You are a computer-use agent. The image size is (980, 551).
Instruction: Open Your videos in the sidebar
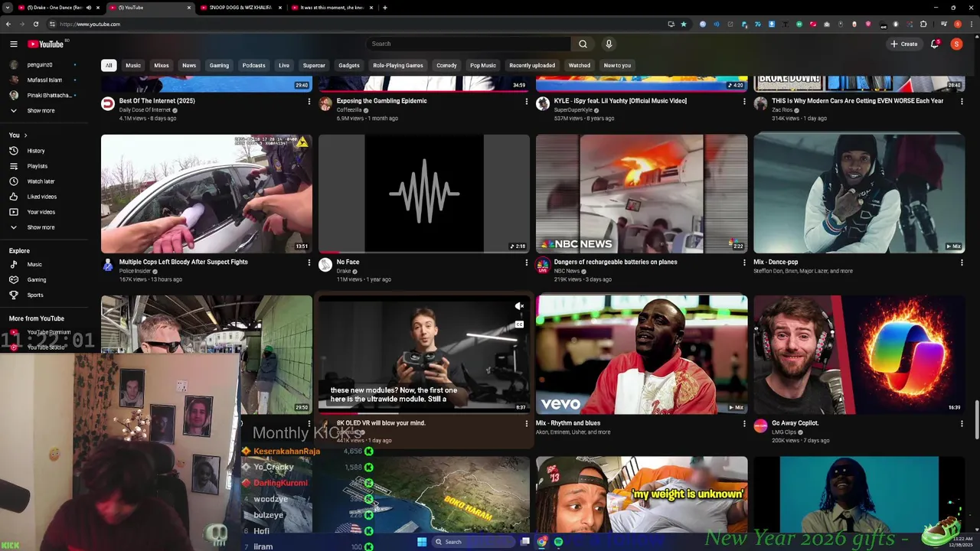(41, 212)
